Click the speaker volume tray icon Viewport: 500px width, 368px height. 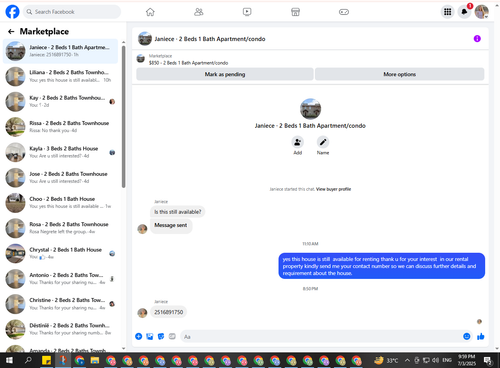pos(435,360)
